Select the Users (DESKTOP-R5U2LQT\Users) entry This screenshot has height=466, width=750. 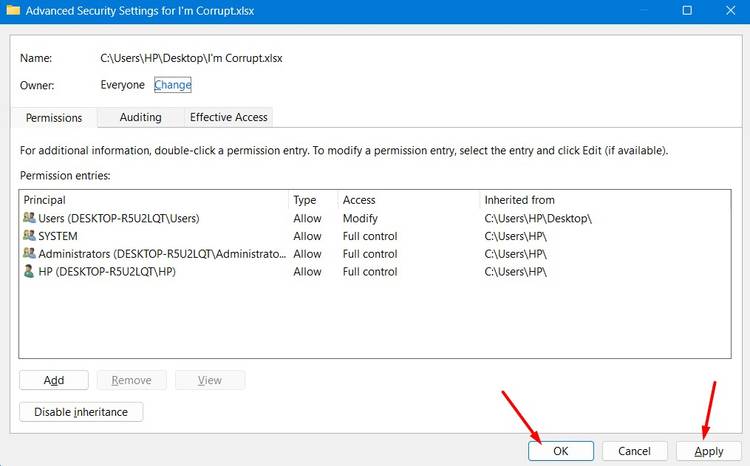pyautogui.click(x=375, y=218)
